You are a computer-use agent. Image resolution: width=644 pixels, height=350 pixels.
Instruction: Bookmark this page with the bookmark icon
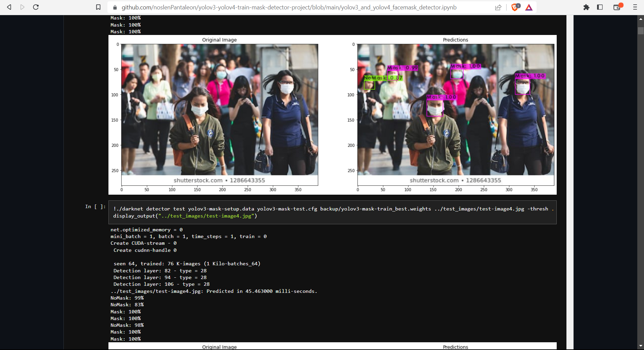pyautogui.click(x=98, y=7)
